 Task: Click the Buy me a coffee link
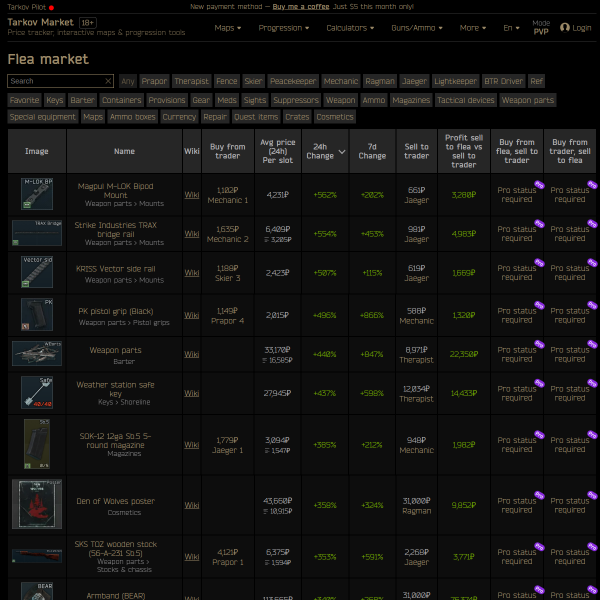(301, 7)
